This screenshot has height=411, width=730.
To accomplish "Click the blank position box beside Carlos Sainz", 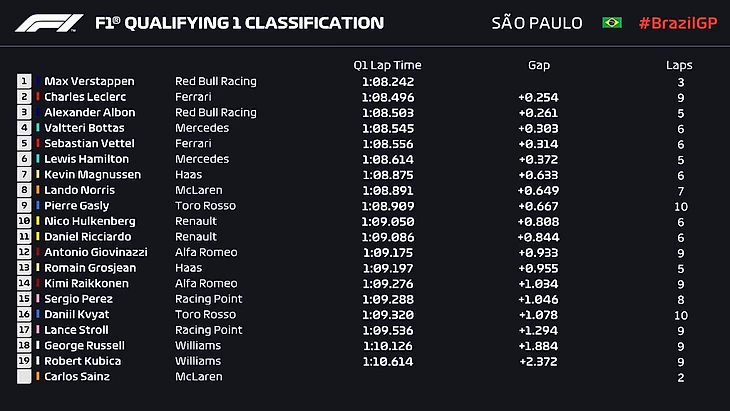I will 25,377.
